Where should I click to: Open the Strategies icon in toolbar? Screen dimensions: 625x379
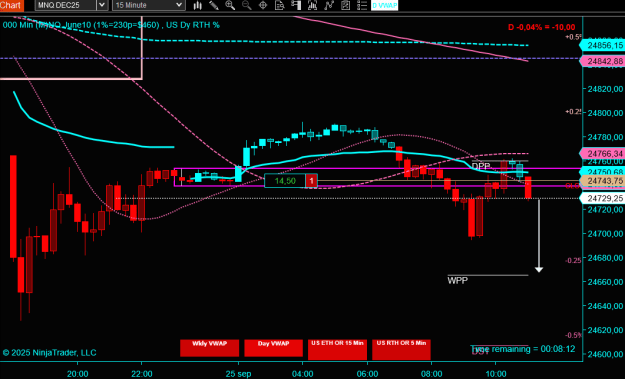(x=329, y=5)
